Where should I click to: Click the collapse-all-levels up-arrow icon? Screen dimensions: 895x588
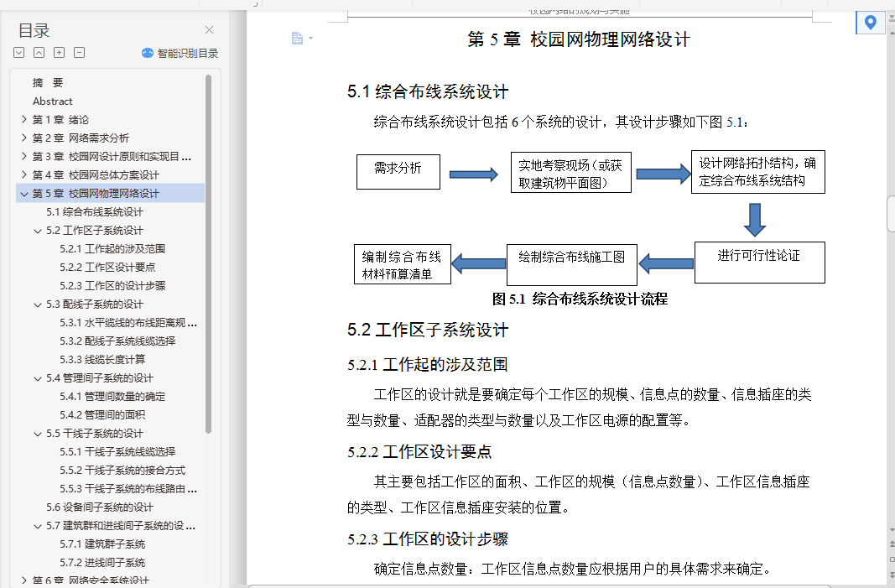click(x=39, y=53)
